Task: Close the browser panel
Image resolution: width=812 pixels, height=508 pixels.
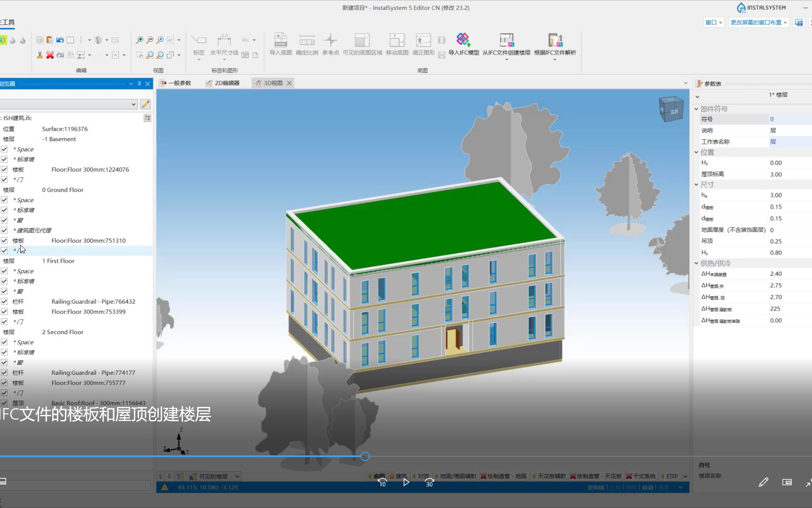Action: point(148,84)
